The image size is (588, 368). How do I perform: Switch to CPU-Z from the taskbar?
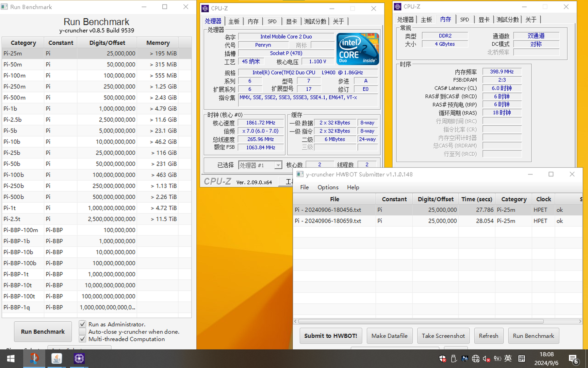[x=79, y=358]
